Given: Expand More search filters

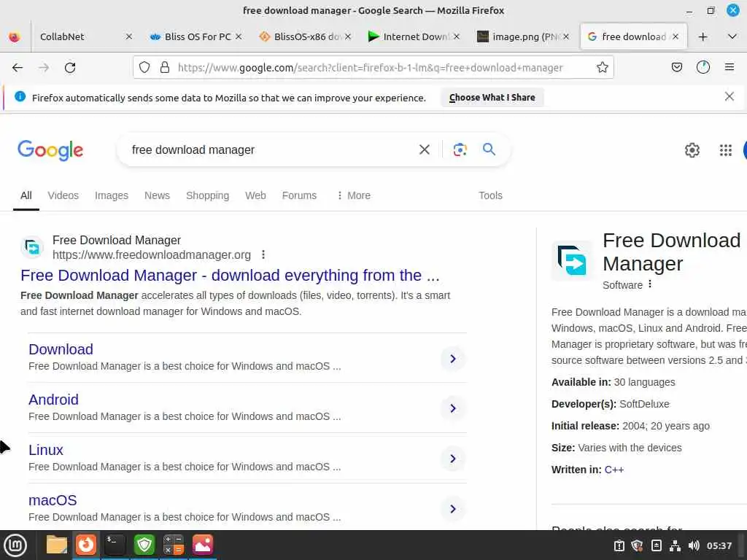Looking at the screenshot, I should click(354, 195).
